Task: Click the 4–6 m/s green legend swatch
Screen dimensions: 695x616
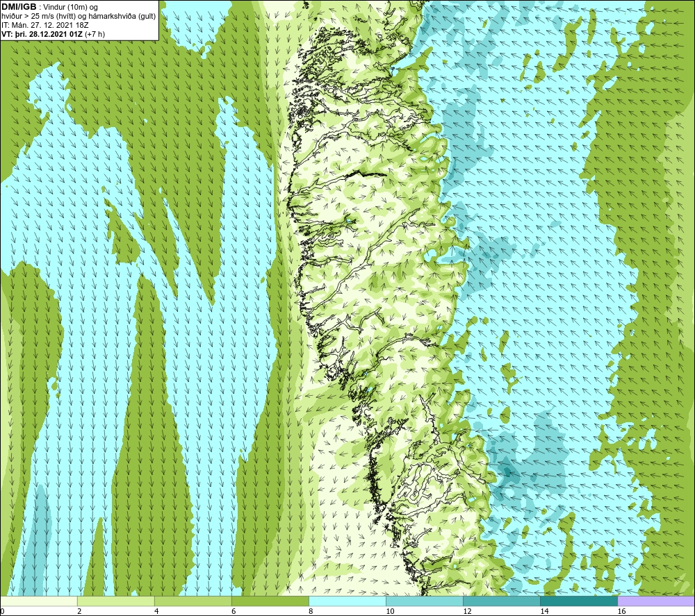Action: point(193,601)
